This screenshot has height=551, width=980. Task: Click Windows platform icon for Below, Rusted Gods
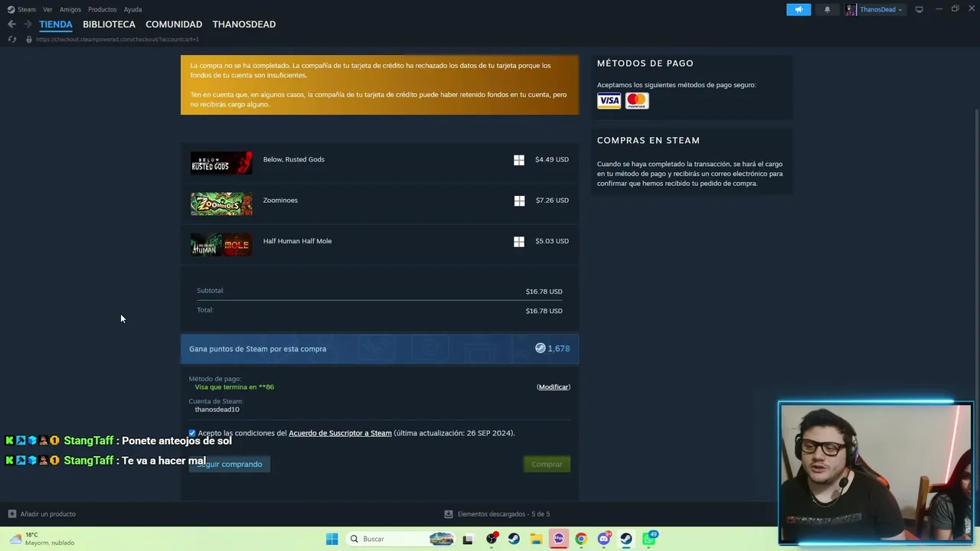click(x=519, y=160)
